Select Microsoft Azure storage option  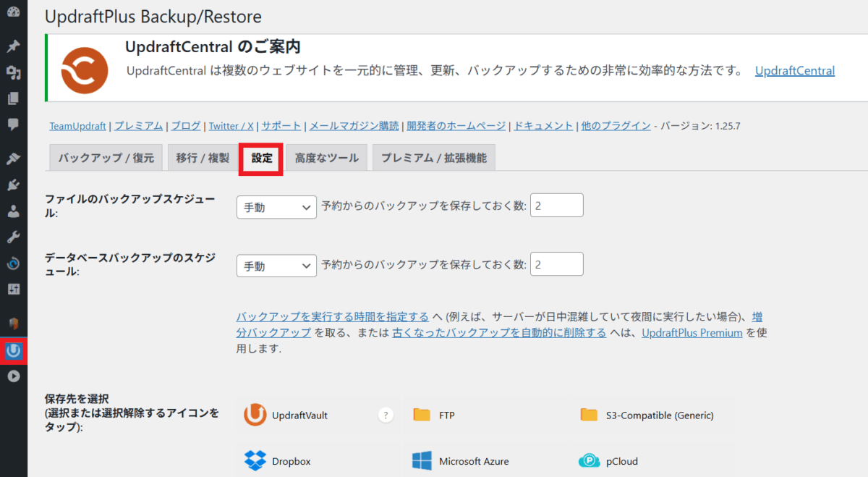(x=461, y=461)
